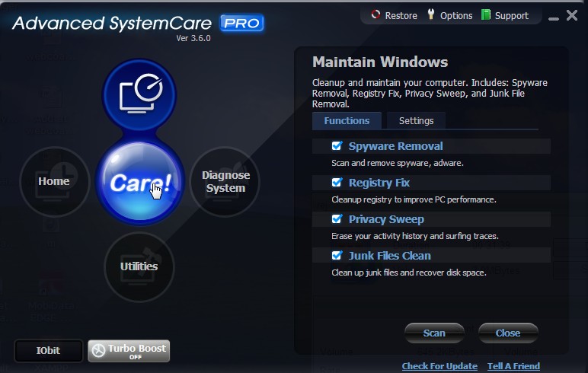This screenshot has width=588, height=373.
Task: Click the Options wrench icon
Action: (x=431, y=14)
